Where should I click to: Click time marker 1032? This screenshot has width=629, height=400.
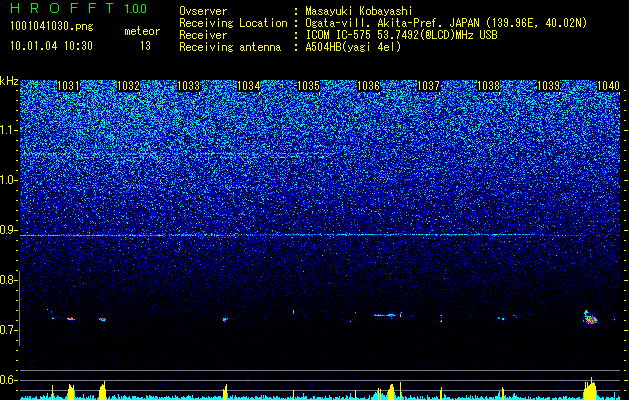click(128, 86)
